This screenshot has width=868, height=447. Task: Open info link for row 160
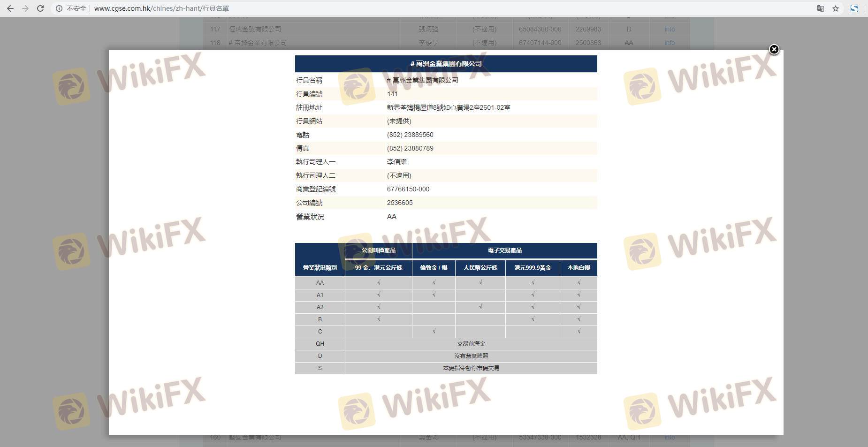point(670,437)
